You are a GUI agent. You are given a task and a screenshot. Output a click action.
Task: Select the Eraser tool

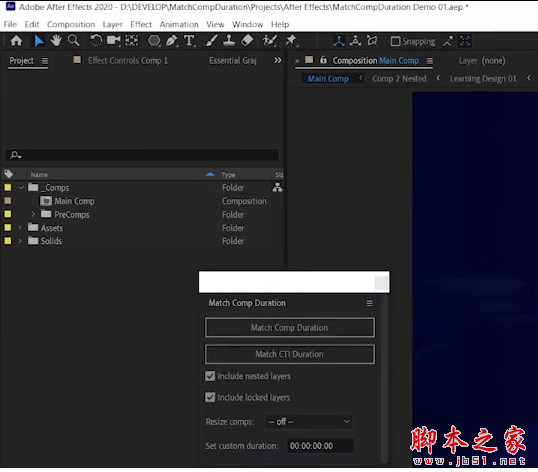pyautogui.click(x=247, y=41)
